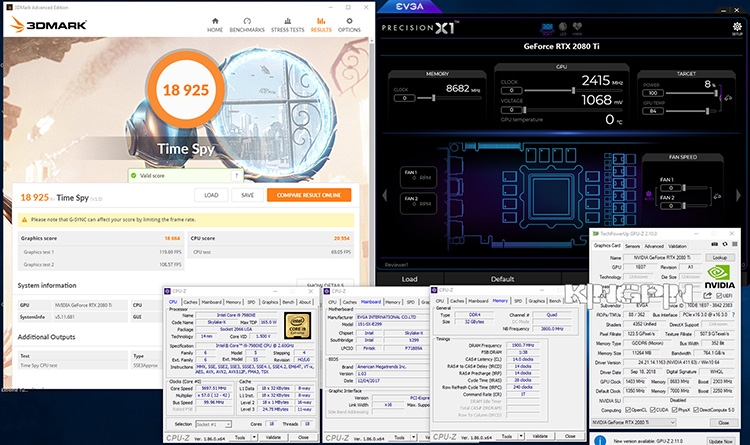Click Compare Result Online button
This screenshot has height=445, width=750.
308,195
